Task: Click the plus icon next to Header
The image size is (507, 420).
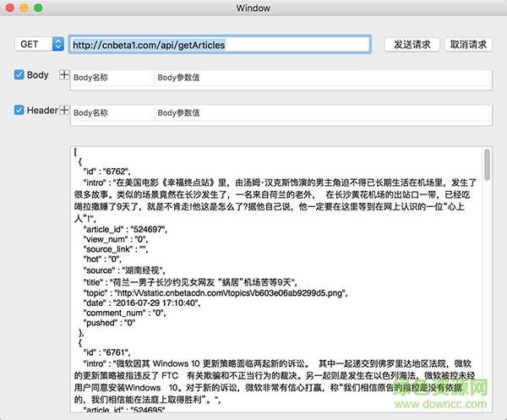Action: tap(65, 111)
